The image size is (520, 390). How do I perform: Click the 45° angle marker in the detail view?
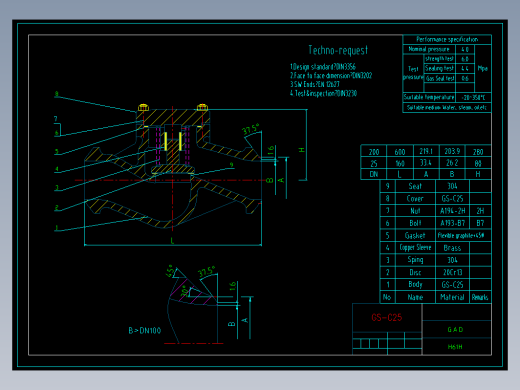point(170,271)
